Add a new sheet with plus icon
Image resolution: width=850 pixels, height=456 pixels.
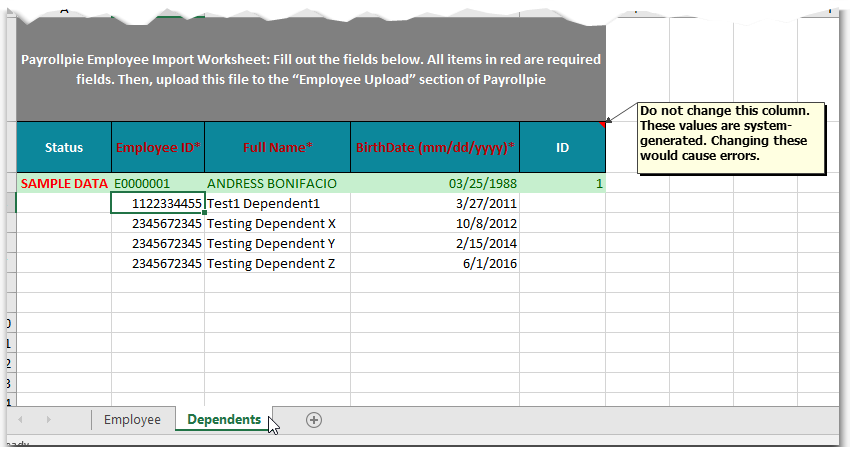314,420
